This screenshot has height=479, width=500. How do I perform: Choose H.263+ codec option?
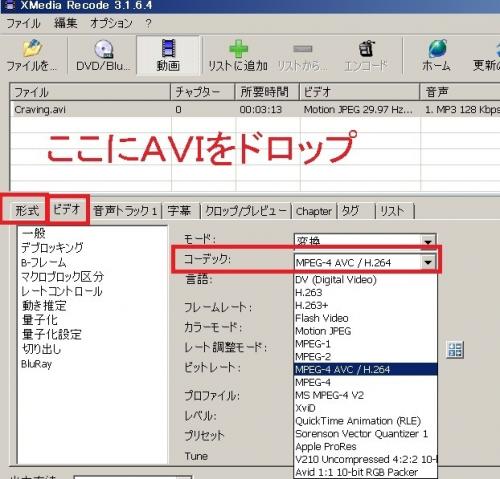click(365, 305)
